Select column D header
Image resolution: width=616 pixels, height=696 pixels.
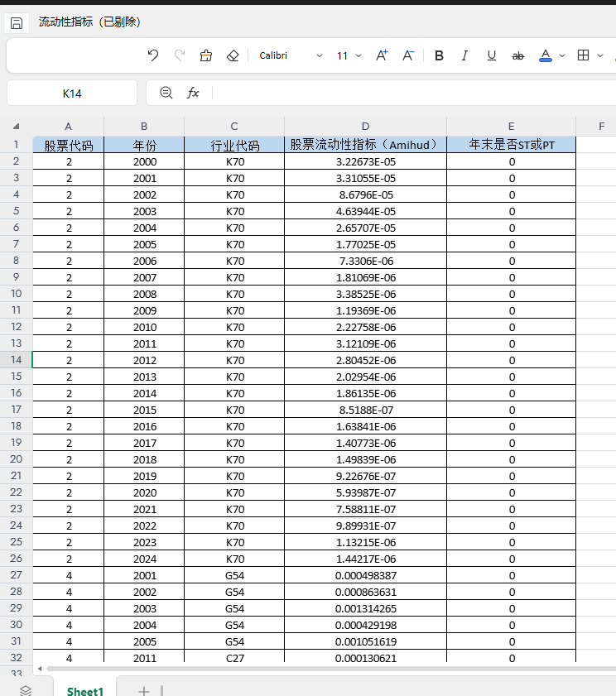point(365,126)
